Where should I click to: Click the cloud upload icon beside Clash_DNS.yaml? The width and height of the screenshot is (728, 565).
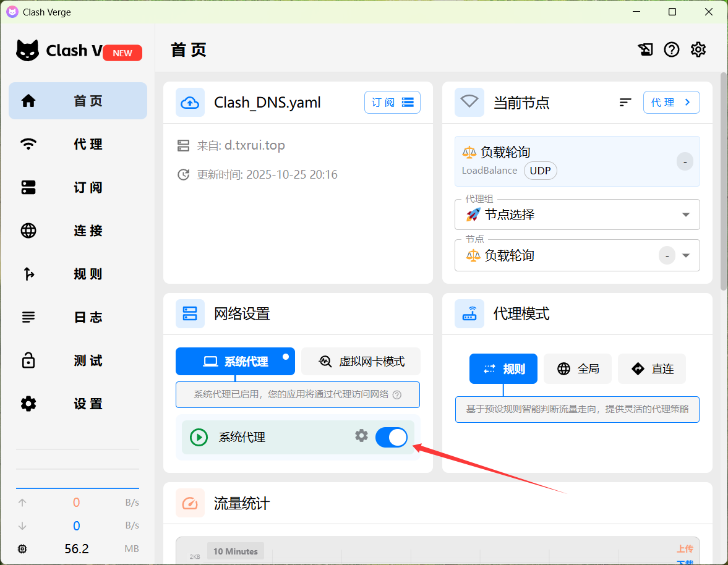pos(190,103)
